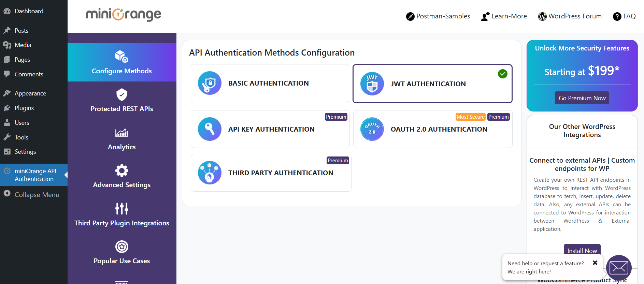Click the Tools wrench icon
644x284 pixels.
tap(7, 137)
